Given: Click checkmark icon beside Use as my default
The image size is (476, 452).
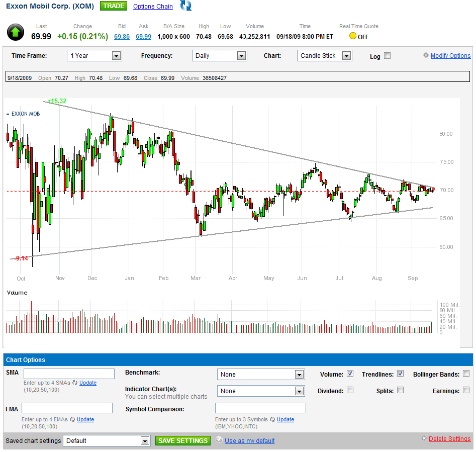Looking at the screenshot, I should point(219,439).
